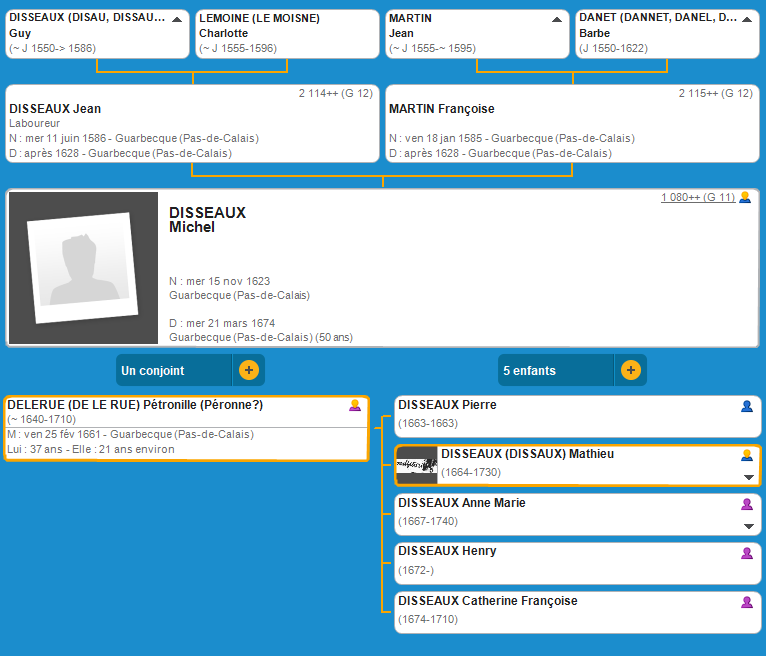Expand ancestors of Barbe Danet
This screenshot has width=766, height=656.
click(x=747, y=19)
